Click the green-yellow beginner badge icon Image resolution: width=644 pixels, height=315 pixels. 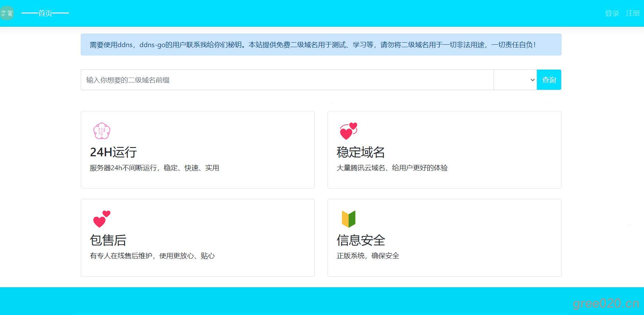click(348, 219)
